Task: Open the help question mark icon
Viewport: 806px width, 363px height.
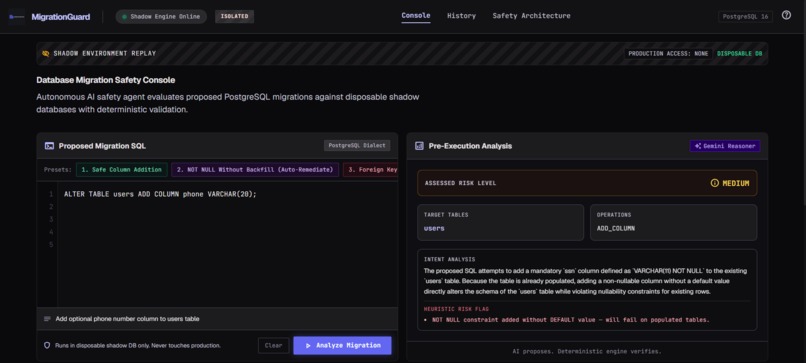Action: (x=786, y=15)
